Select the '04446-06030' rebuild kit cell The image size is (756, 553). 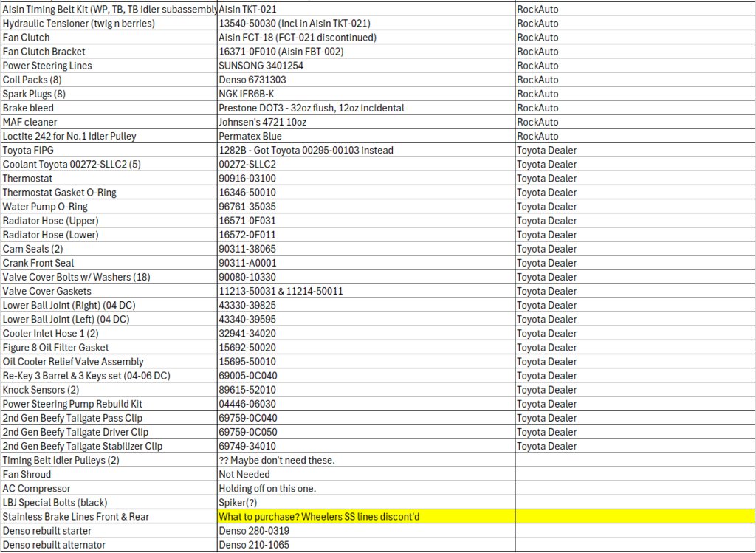[x=366, y=403]
